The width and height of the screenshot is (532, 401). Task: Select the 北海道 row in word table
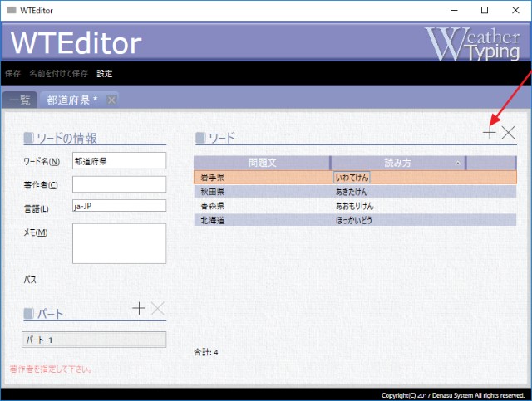[262, 219]
